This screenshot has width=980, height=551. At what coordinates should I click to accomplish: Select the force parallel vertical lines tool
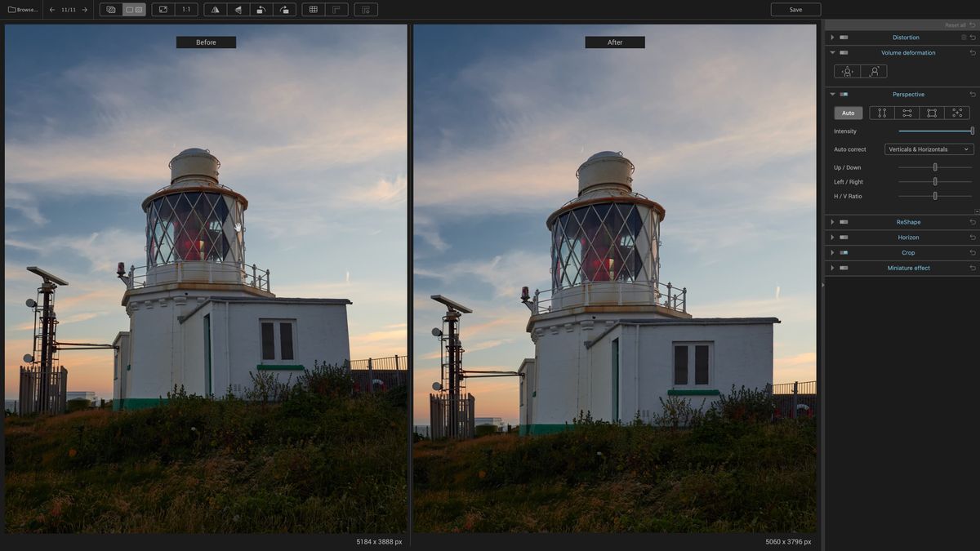point(882,113)
